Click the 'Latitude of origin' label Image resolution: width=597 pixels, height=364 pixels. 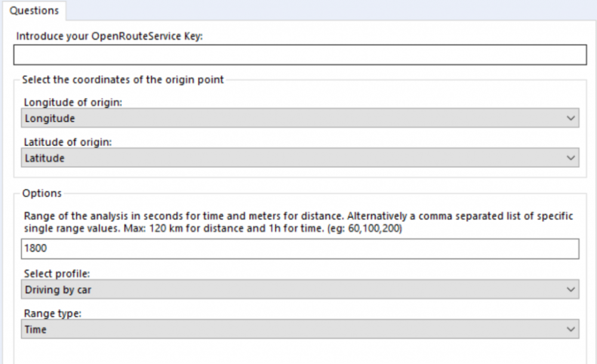[x=68, y=142]
